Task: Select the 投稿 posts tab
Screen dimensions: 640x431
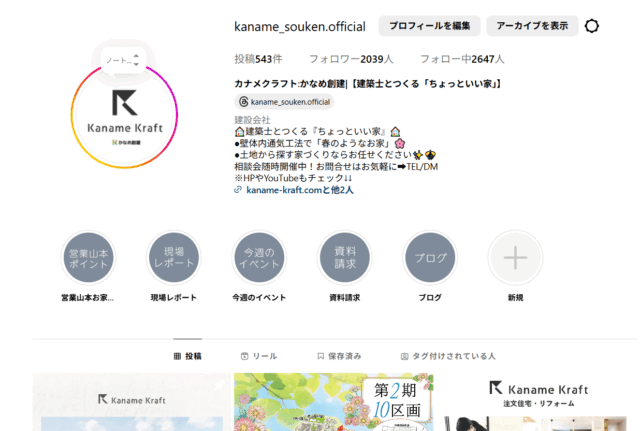Action: [188, 356]
